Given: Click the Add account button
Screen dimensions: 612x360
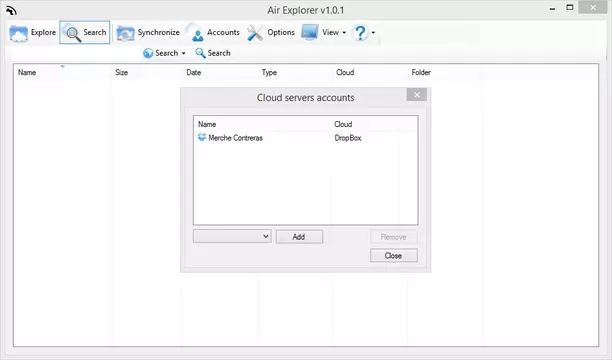Looking at the screenshot, I should [x=299, y=237].
